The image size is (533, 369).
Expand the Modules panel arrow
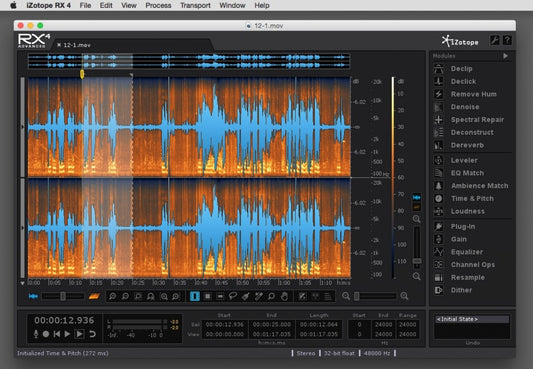pos(505,56)
